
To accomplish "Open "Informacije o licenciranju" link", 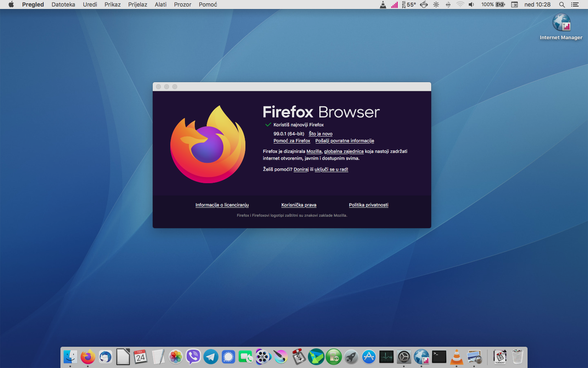I will pos(222,205).
